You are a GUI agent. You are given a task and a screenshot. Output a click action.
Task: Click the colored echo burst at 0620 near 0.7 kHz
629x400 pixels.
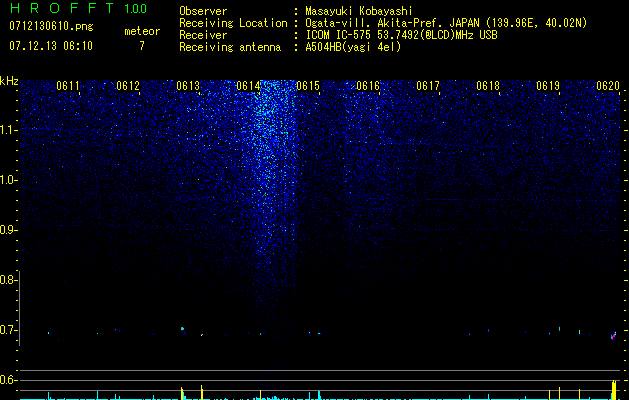click(613, 335)
